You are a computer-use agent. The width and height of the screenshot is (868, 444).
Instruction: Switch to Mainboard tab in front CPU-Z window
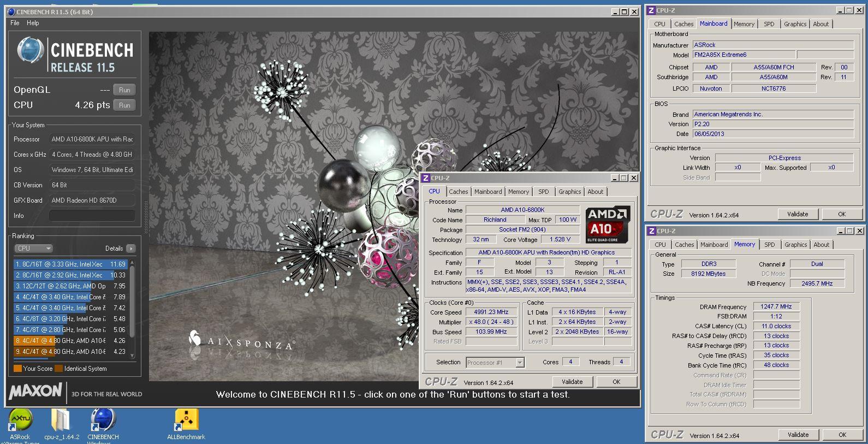[488, 192]
